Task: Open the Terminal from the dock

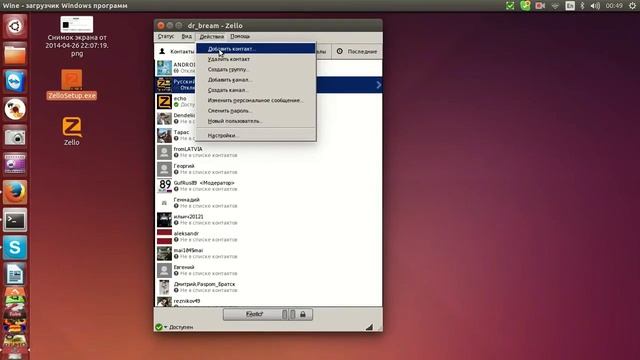Action: pos(15,220)
